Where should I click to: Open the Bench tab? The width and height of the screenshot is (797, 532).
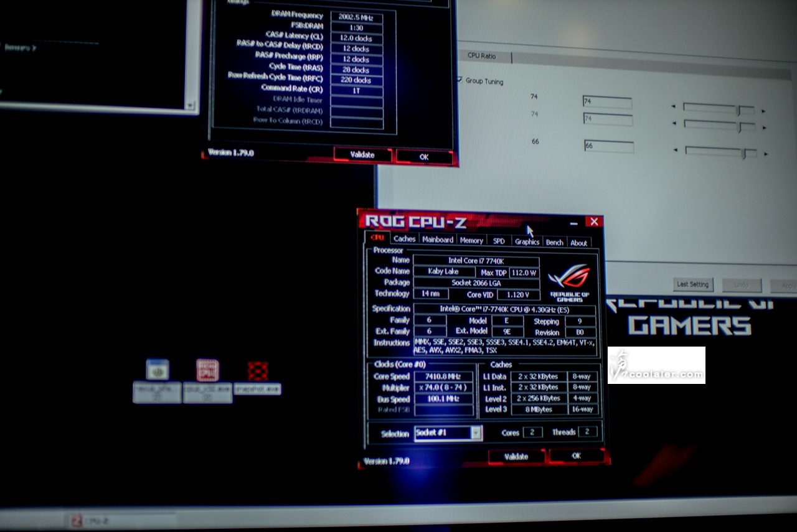[x=554, y=243]
